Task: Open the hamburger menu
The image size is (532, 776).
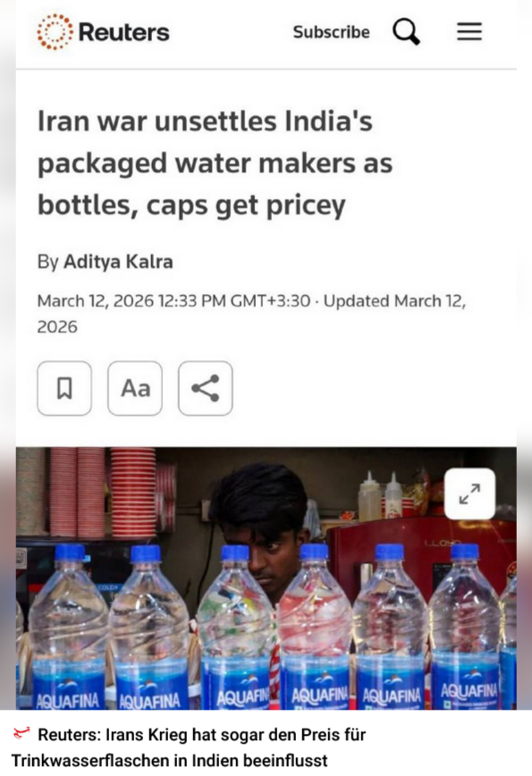Action: click(469, 31)
